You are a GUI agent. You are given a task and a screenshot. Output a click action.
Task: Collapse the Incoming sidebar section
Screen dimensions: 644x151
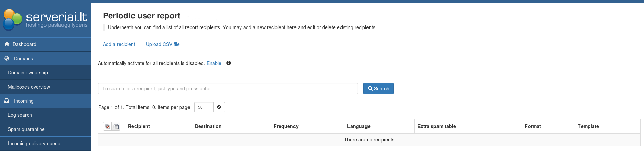[23, 101]
